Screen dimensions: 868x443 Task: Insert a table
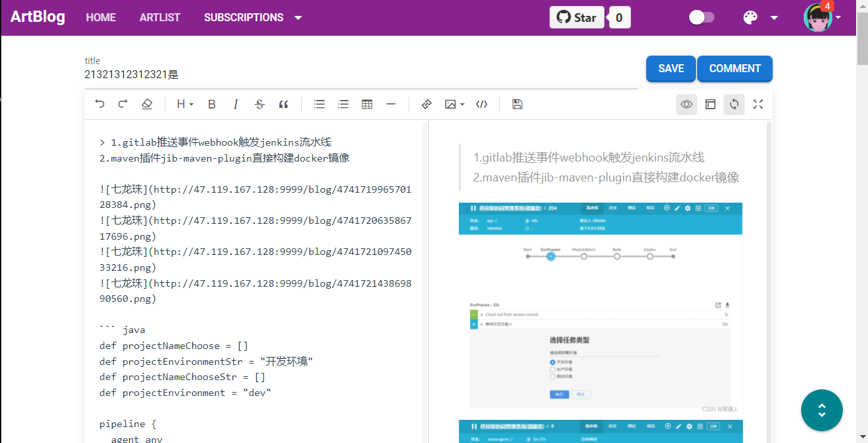367,104
